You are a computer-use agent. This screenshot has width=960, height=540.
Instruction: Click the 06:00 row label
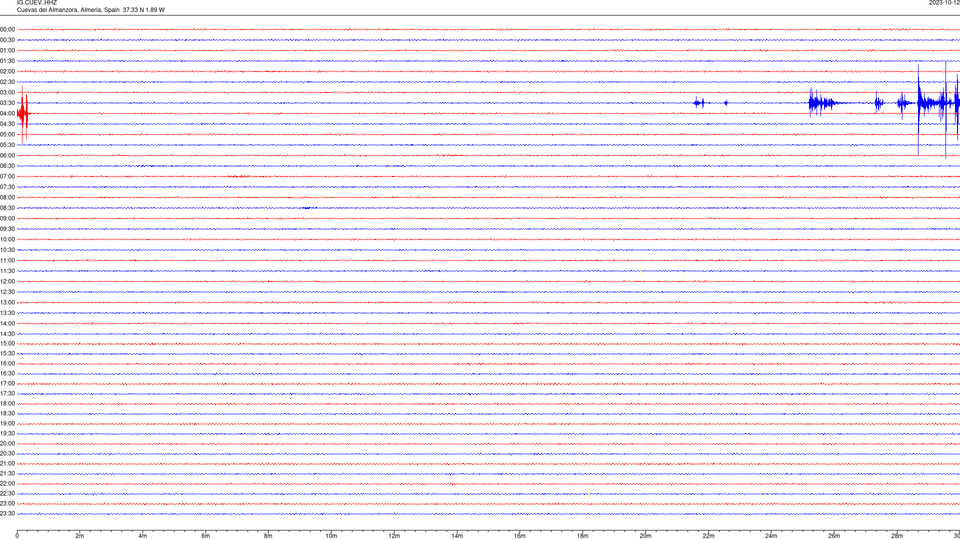click(7, 156)
